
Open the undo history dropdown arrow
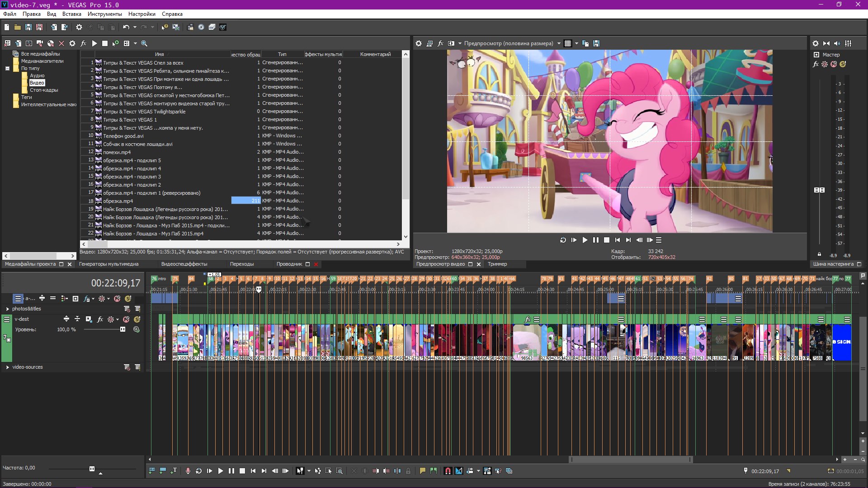click(x=135, y=27)
